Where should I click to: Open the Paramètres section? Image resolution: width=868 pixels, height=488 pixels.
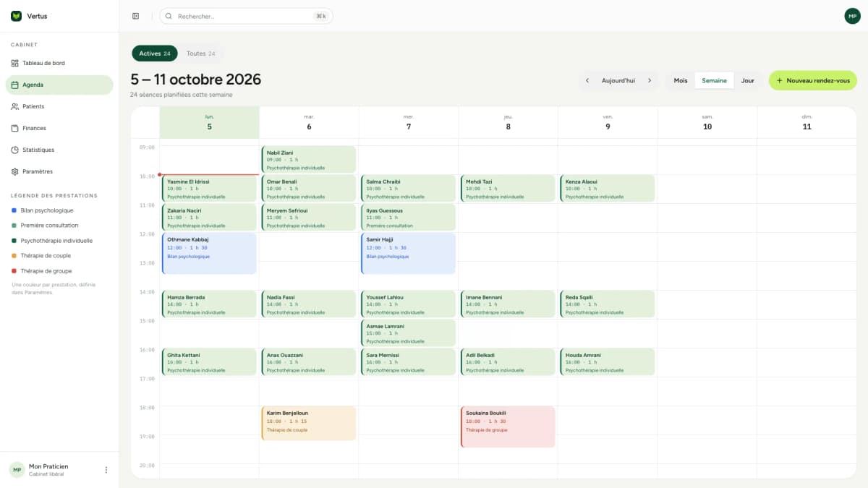[x=59, y=171]
